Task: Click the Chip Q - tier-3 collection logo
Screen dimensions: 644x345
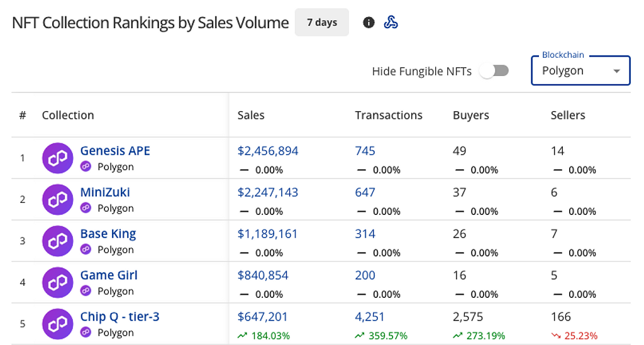Action: (58, 324)
